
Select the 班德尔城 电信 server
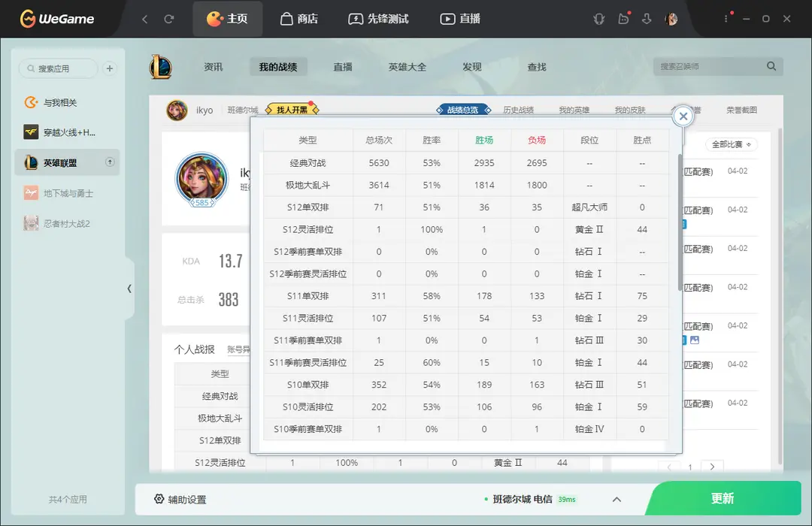click(523, 499)
